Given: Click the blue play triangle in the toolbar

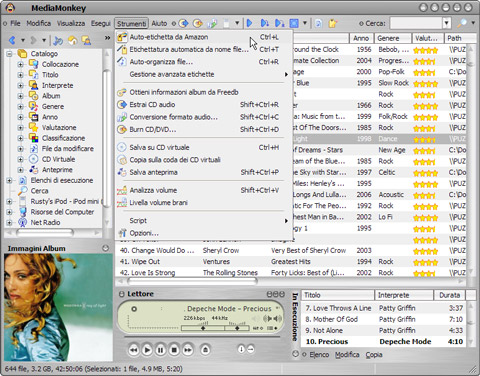Looking at the screenshot, I should coord(250,23).
